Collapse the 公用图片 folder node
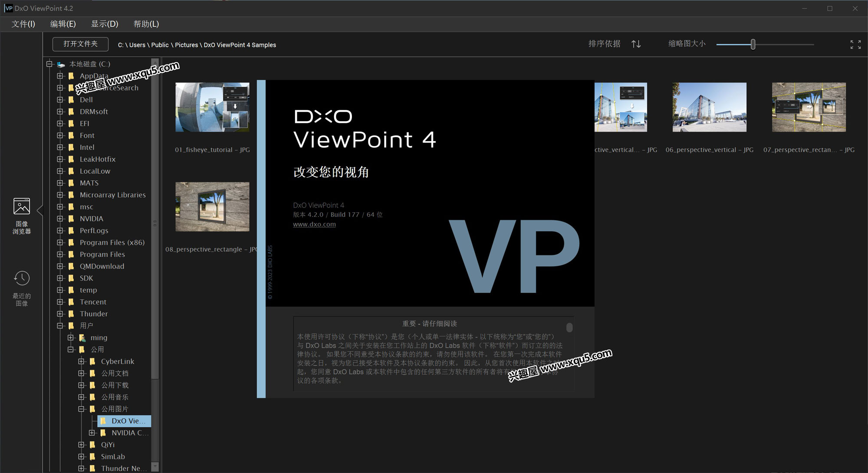The height and width of the screenshot is (473, 868). pos(82,409)
